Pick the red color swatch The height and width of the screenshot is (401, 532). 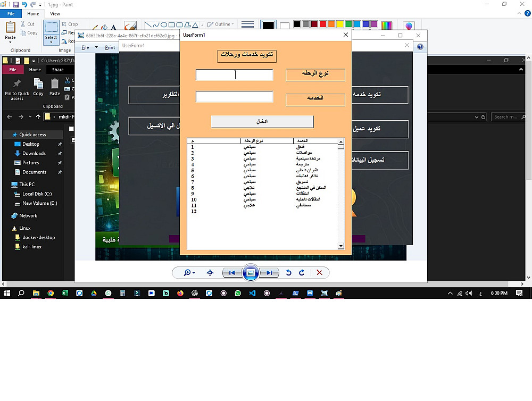point(323,24)
